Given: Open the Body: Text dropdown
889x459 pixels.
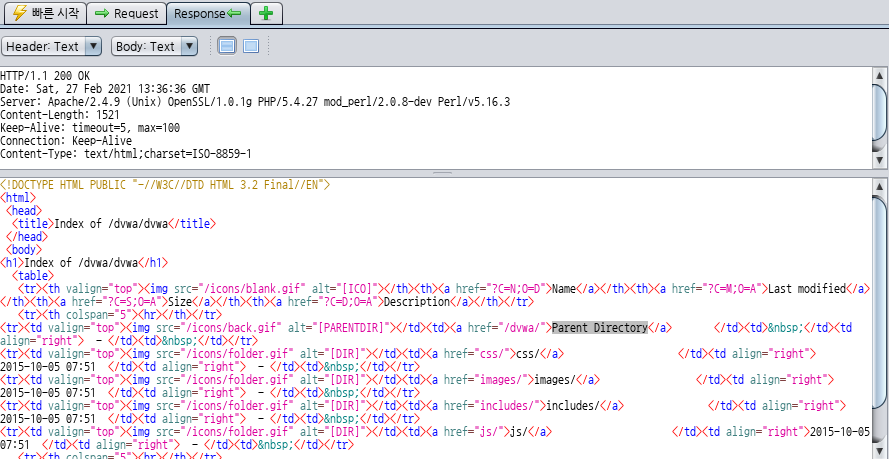Looking at the screenshot, I should (x=155, y=46).
